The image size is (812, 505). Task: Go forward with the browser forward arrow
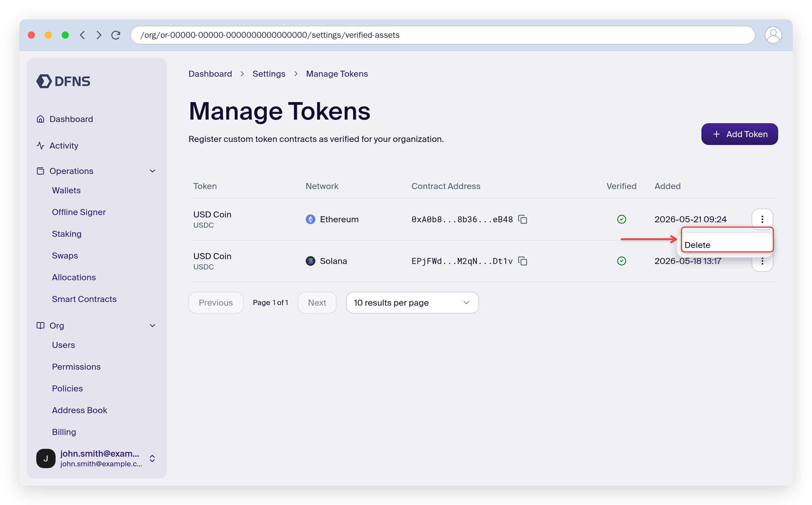coord(99,35)
